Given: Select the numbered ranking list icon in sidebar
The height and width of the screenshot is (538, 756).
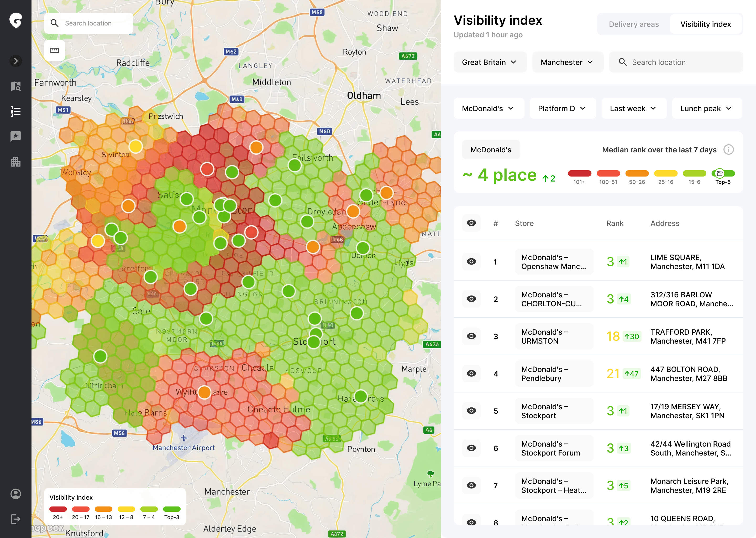Looking at the screenshot, I should coord(15,111).
